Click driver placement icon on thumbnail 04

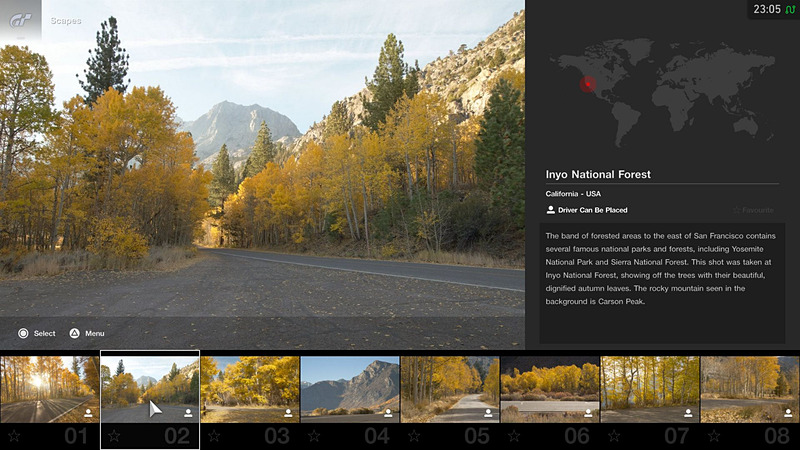point(388,413)
